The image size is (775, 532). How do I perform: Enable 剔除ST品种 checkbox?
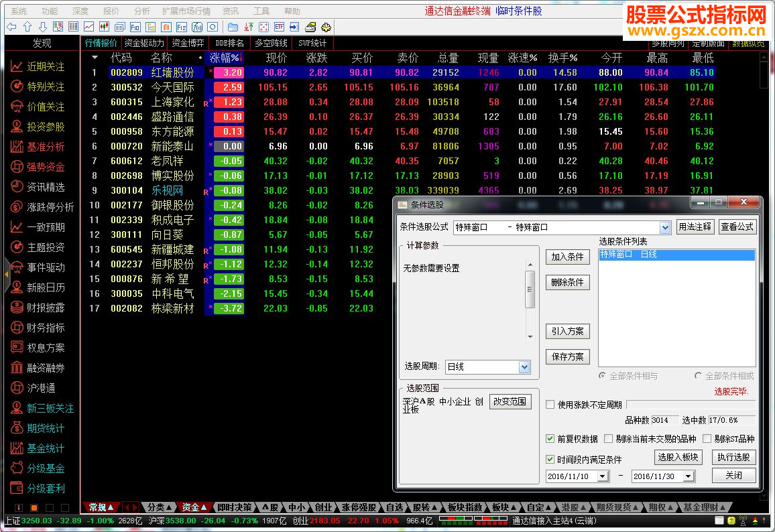[x=707, y=439]
